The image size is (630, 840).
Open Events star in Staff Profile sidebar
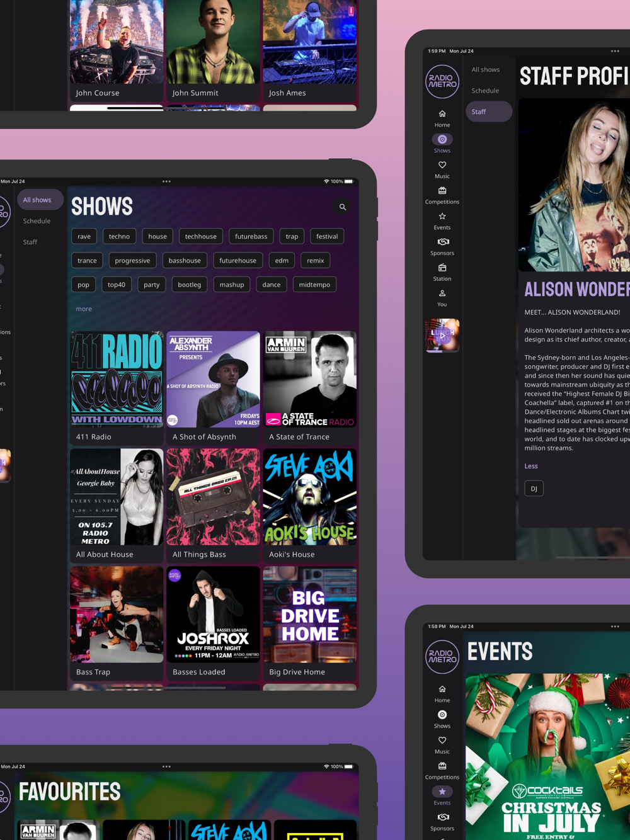pos(442,216)
